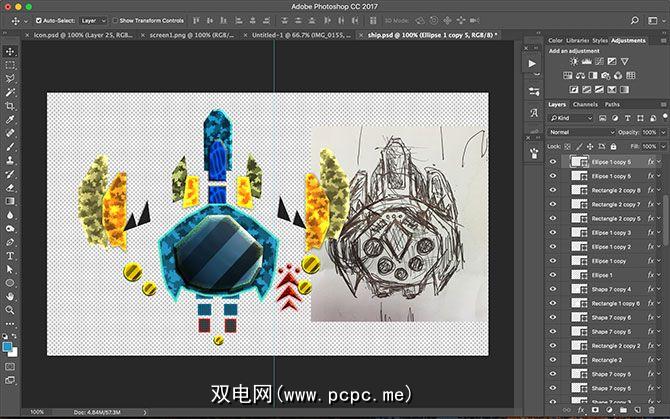Enable the Auto-Select checkbox
Viewport: 670px width, 419px height.
coord(39,20)
